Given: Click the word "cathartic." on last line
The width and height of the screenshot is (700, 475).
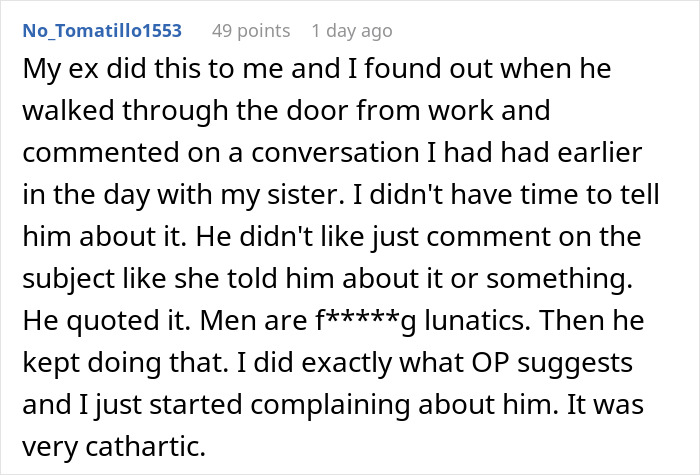Looking at the screenshot, I should pyautogui.click(x=146, y=446).
